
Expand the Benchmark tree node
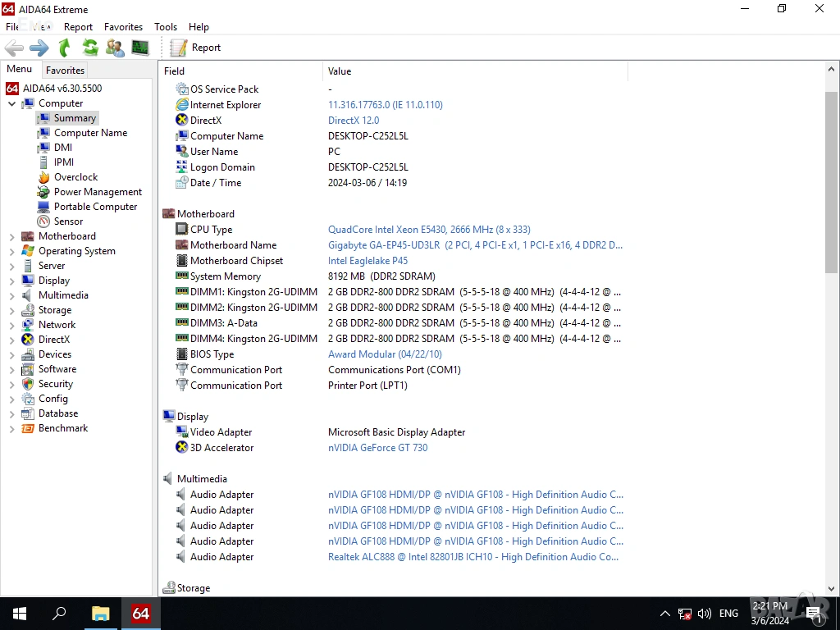point(11,429)
